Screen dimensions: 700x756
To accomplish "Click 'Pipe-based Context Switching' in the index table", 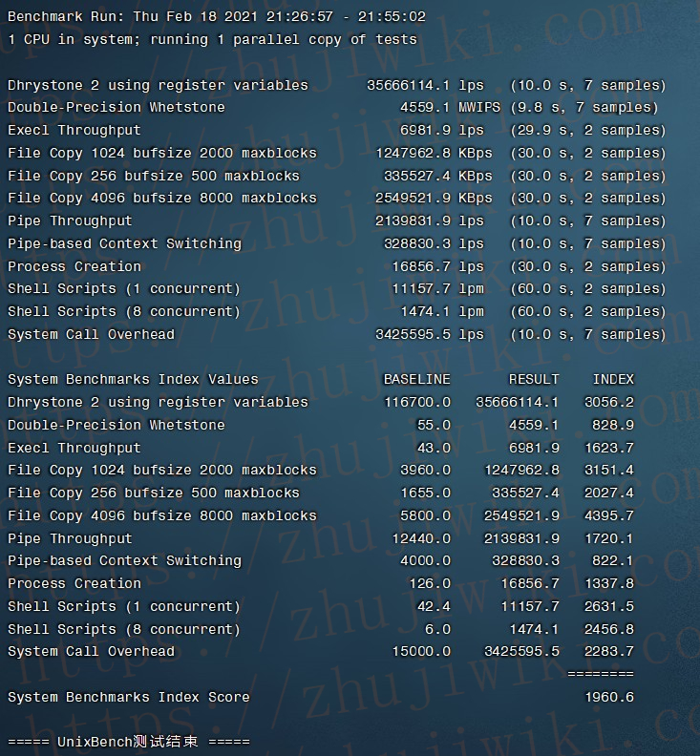I will 124,560.
